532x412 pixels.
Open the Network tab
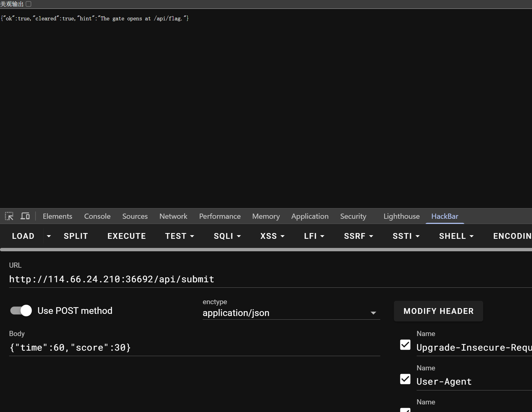[x=173, y=216]
